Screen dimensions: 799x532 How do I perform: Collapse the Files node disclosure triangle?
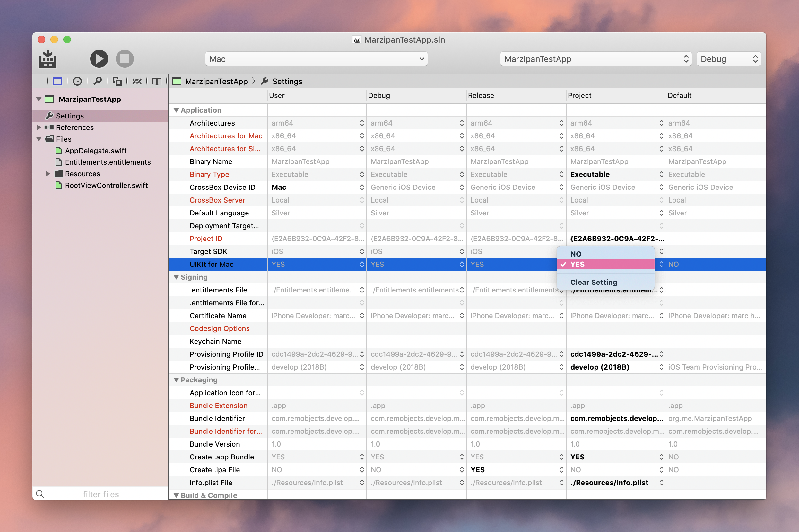pos(39,139)
